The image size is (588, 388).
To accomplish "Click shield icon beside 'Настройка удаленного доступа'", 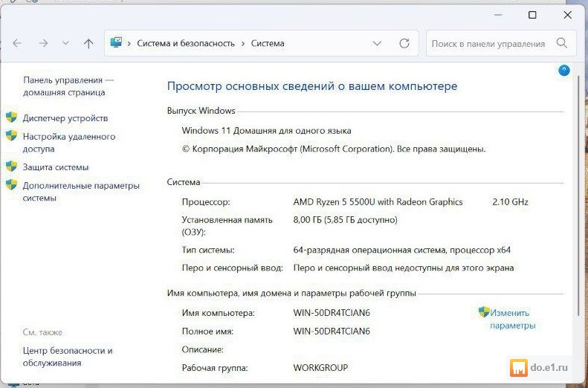I will tap(12, 136).
